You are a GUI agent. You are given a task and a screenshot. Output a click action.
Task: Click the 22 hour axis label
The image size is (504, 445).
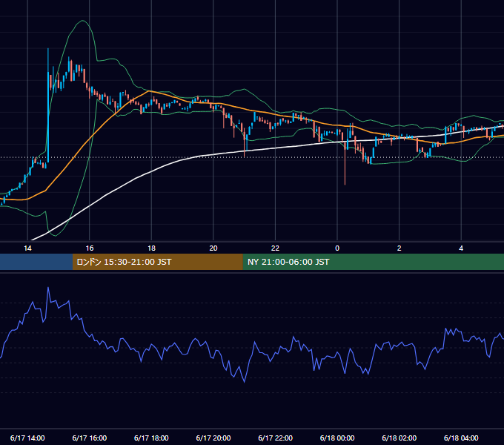tap(275, 248)
